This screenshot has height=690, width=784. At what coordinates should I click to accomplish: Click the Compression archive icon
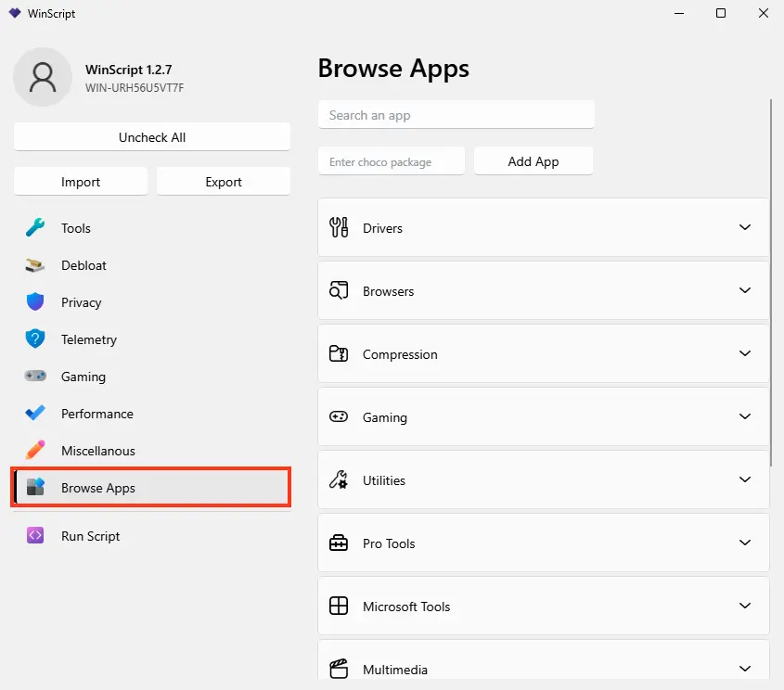click(x=339, y=353)
